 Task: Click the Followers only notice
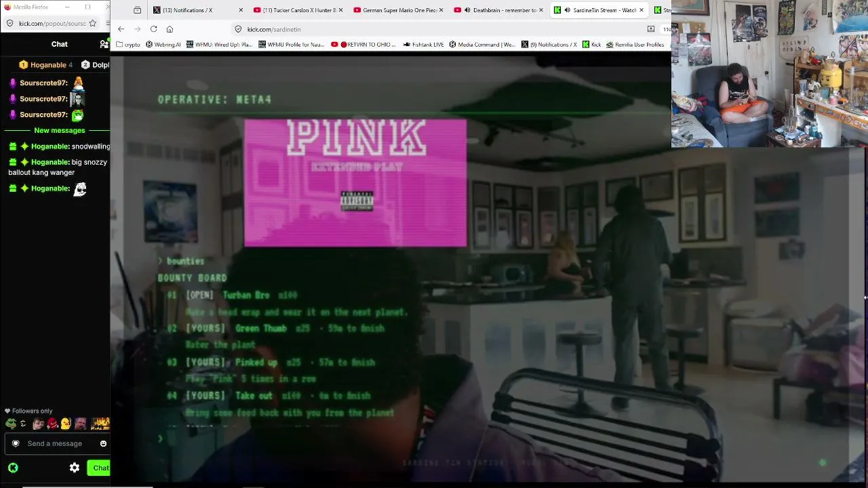click(x=28, y=411)
